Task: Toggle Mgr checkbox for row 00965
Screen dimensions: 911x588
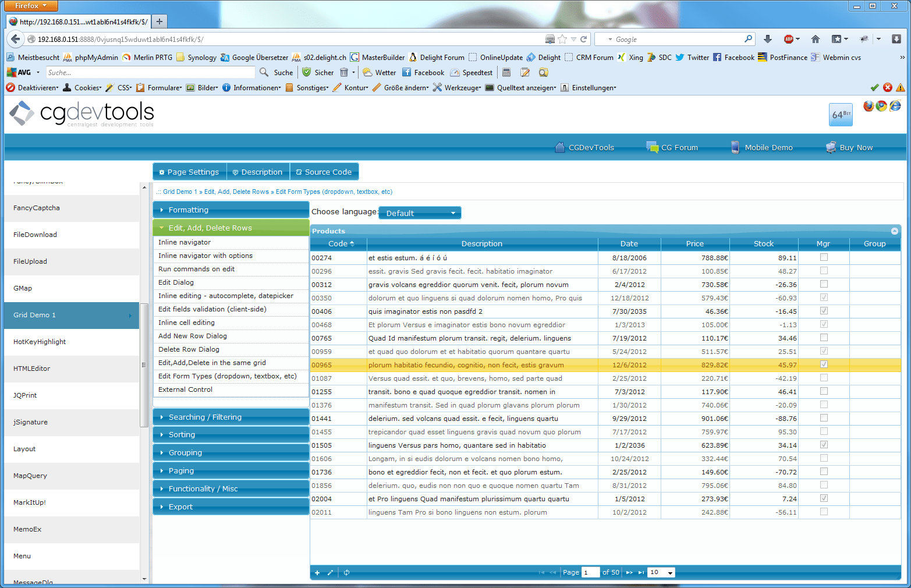Action: (824, 364)
